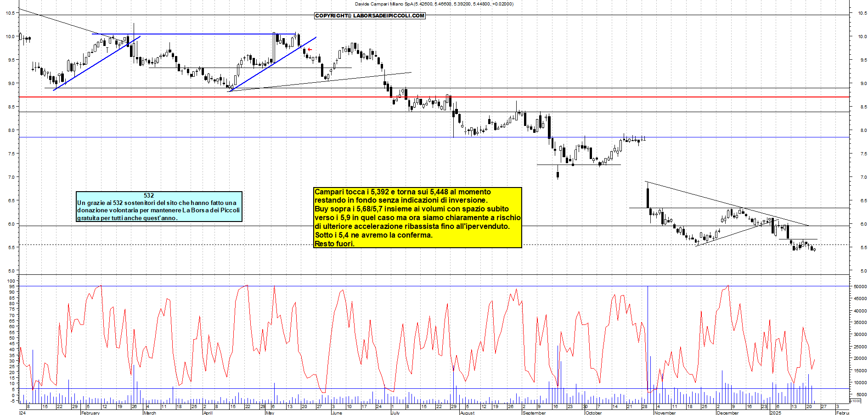Click the 50000 volume axis label
The width and height of the screenshot is (868, 415).
(x=860, y=286)
